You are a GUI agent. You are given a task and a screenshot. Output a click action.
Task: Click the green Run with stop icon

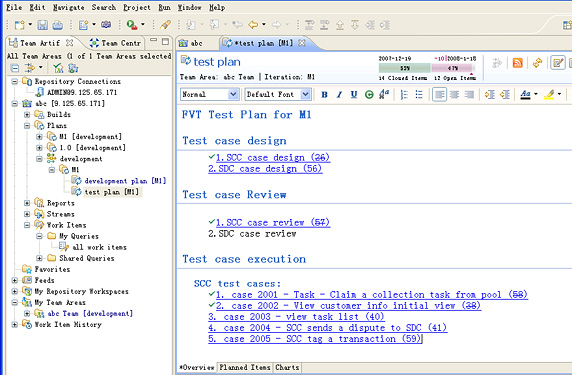pos(132,25)
